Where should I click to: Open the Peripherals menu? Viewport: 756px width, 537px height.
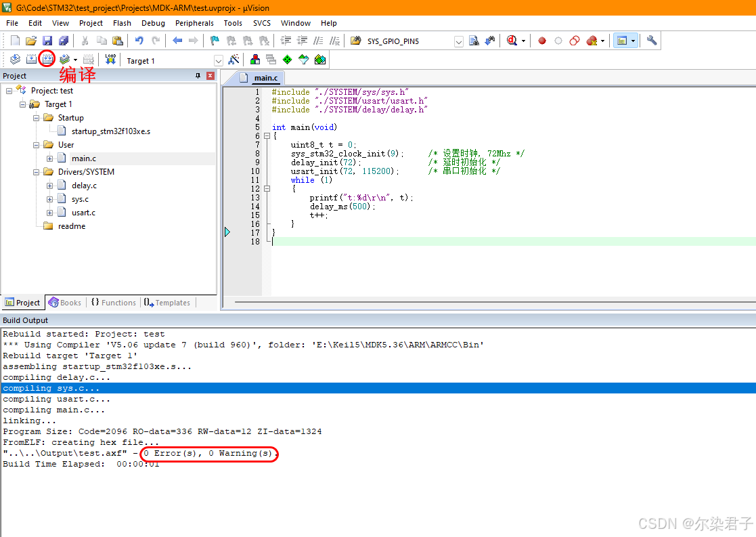[x=194, y=23]
